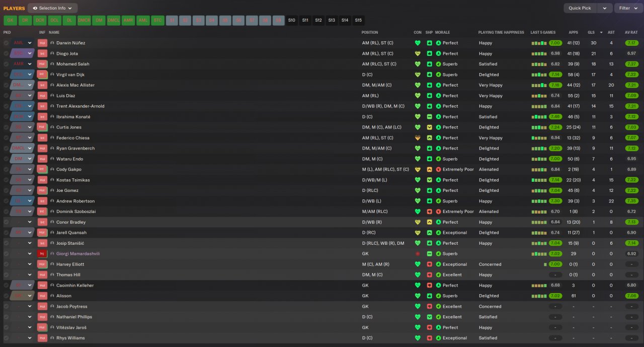This screenshot has width=644, height=347.
Task: Click the Int info badge for Diogo Jota
Action: point(42,53)
